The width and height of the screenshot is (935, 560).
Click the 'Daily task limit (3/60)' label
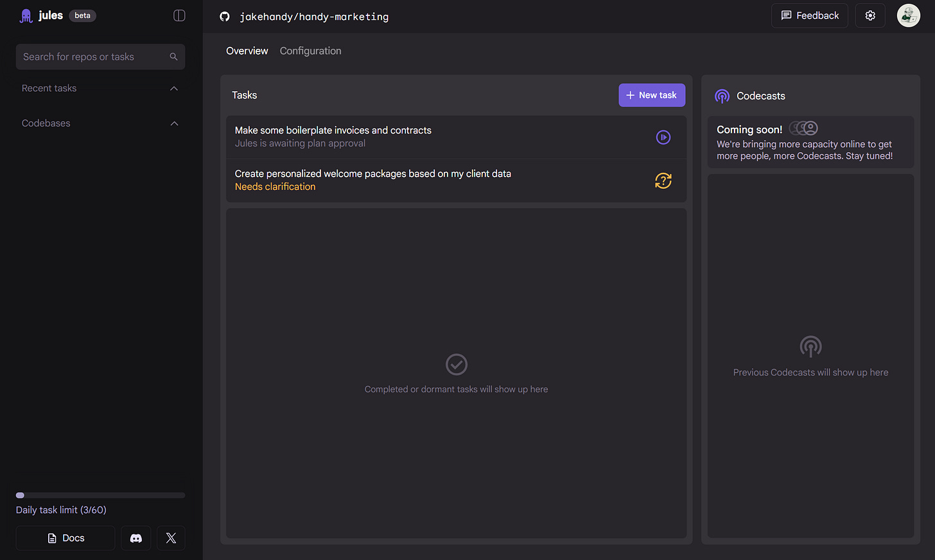[x=61, y=510]
